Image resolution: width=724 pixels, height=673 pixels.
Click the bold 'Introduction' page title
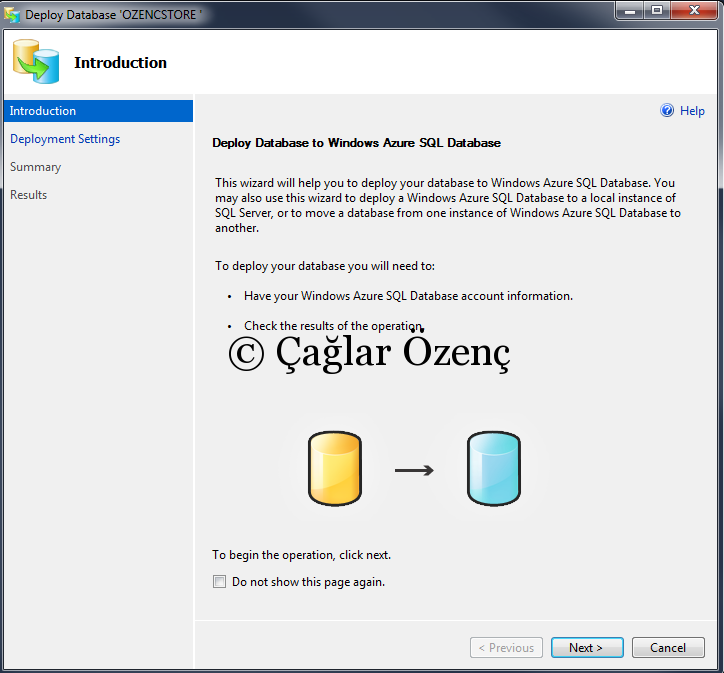121,63
